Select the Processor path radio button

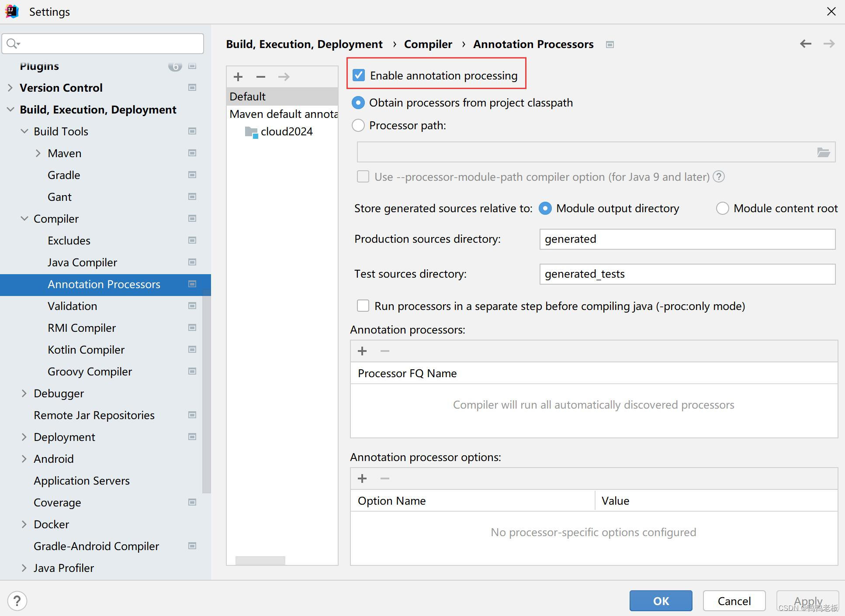[358, 126]
